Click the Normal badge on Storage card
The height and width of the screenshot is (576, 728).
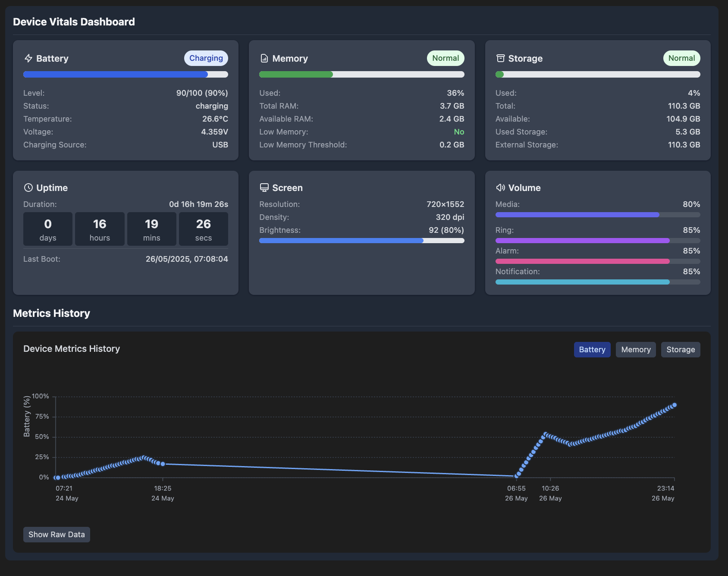click(681, 58)
